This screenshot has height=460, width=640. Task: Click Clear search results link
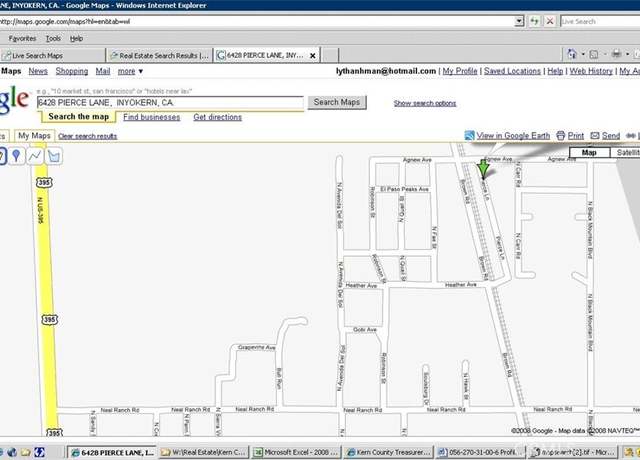pyautogui.click(x=87, y=136)
